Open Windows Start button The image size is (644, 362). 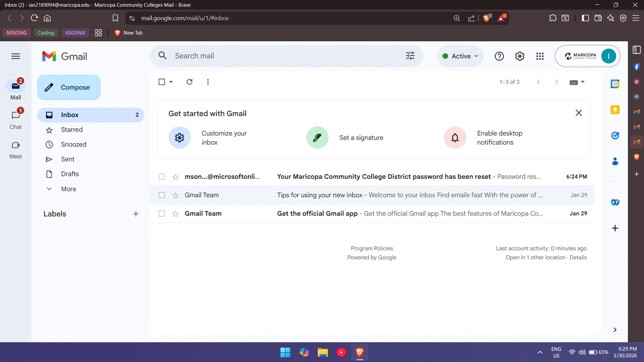click(x=285, y=352)
